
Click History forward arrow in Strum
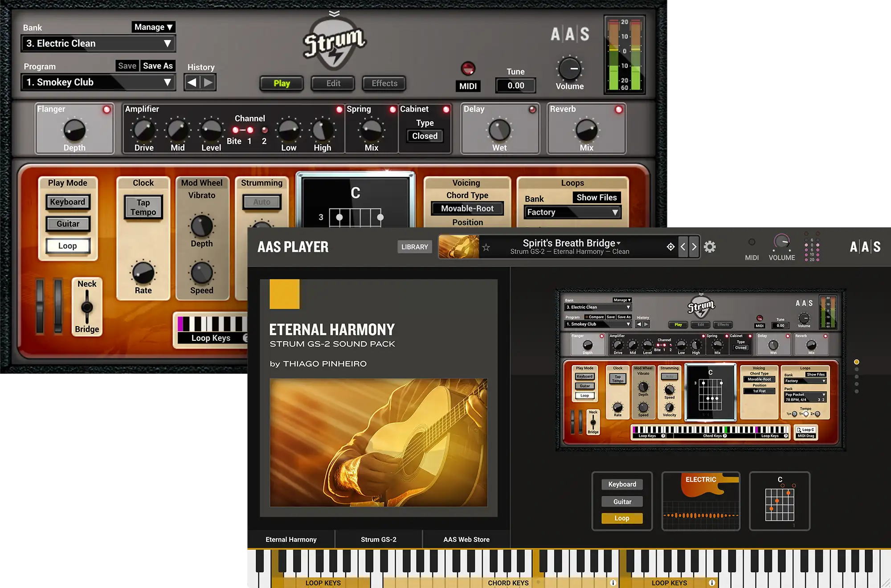pos(208,82)
